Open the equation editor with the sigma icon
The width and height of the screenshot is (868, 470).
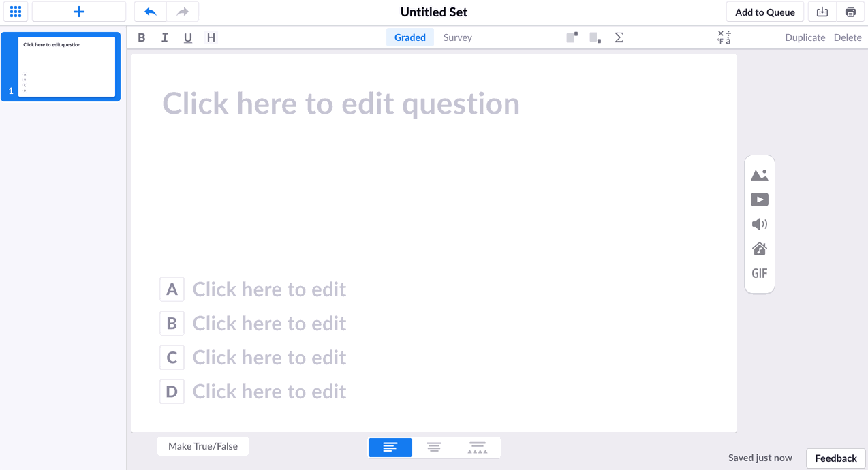[x=618, y=37]
